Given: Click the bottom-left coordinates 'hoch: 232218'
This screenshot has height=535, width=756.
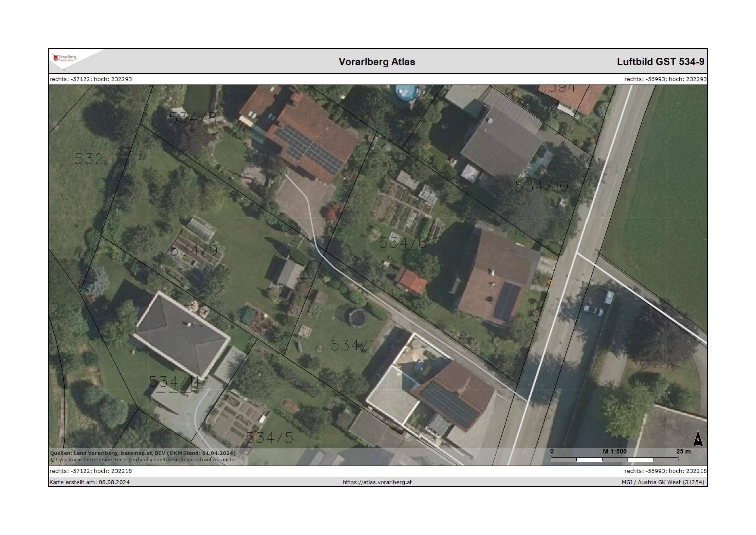Looking at the screenshot, I should (x=113, y=471).
